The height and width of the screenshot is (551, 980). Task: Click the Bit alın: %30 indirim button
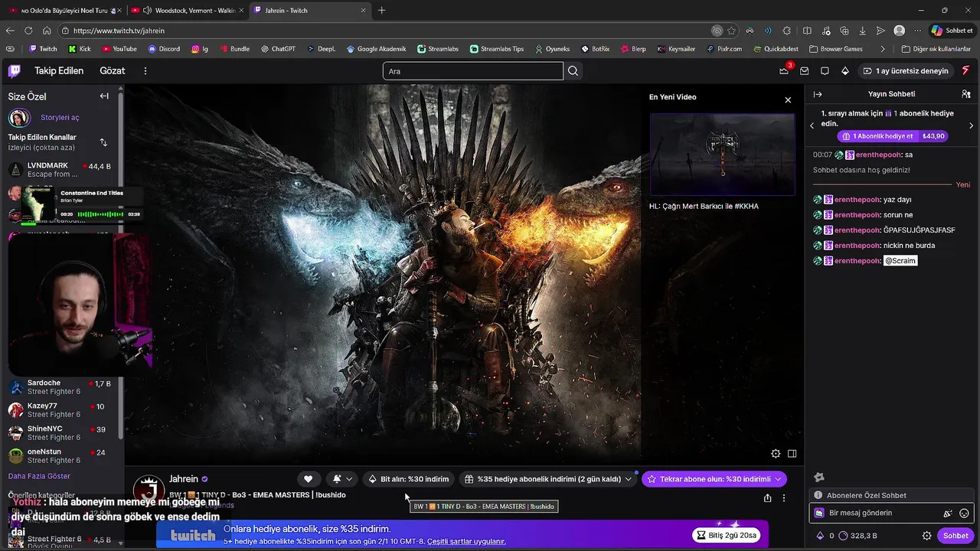(x=408, y=479)
